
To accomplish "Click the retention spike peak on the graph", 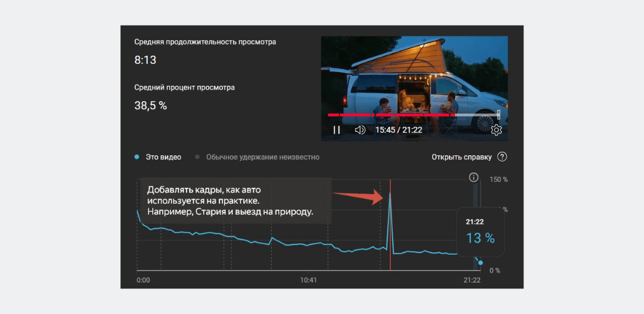I will click(x=390, y=193).
